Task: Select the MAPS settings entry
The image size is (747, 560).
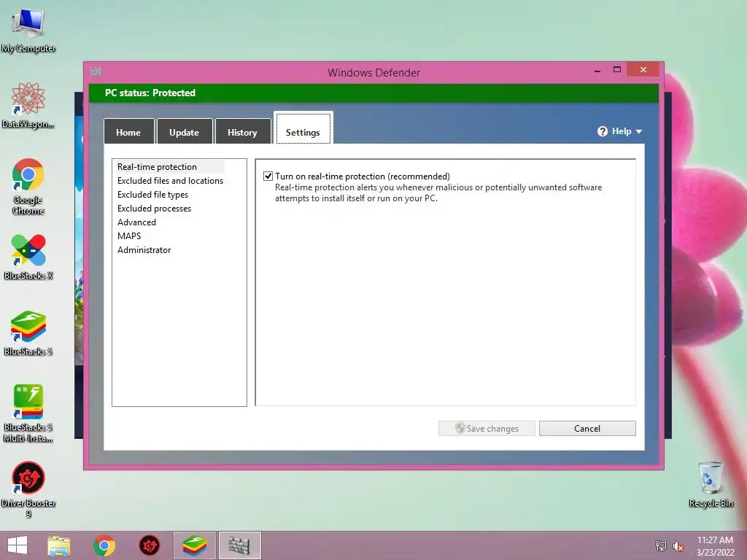Action: pos(129,236)
